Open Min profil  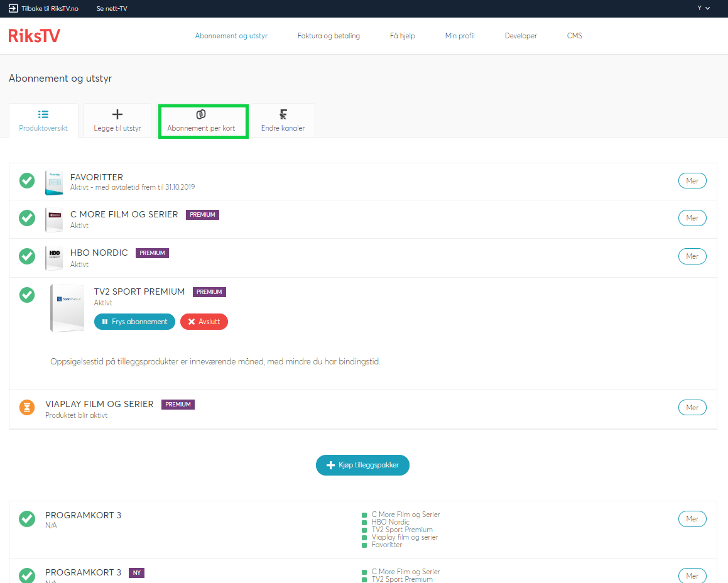460,36
